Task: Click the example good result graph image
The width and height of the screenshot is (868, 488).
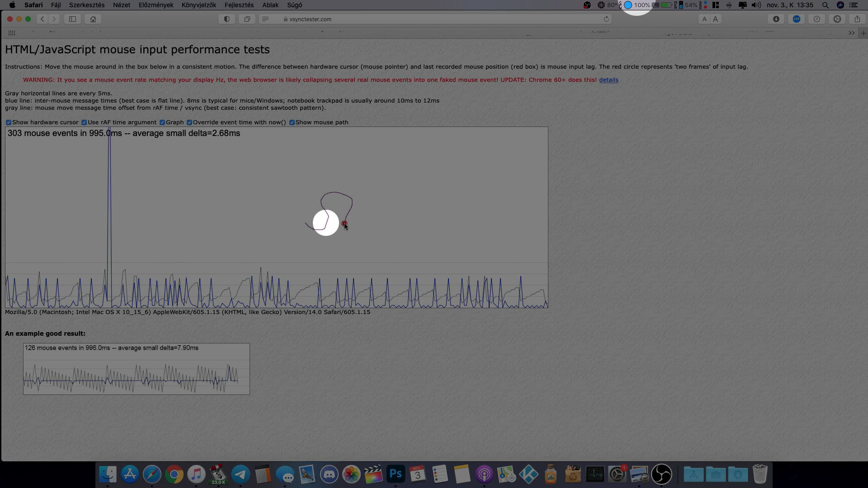Action: click(137, 369)
